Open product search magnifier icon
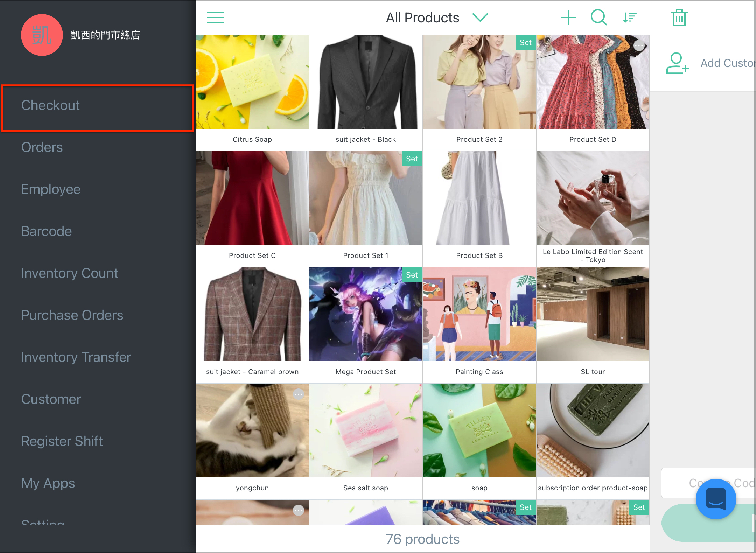The width and height of the screenshot is (756, 553). tap(598, 17)
